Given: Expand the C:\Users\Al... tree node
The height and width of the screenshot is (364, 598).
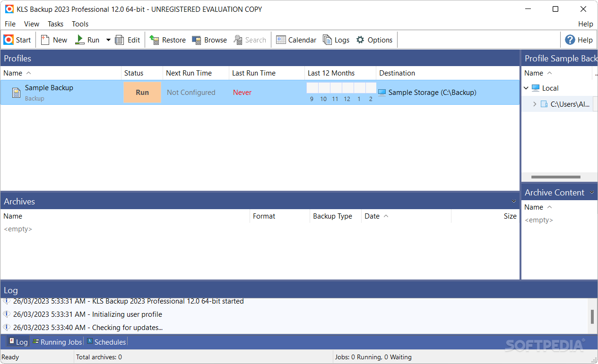Looking at the screenshot, I should [x=535, y=104].
